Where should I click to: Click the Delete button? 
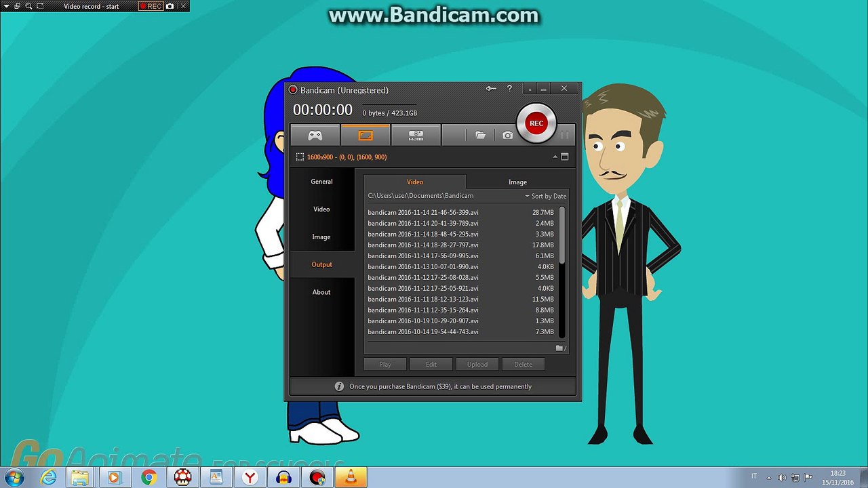(524, 365)
